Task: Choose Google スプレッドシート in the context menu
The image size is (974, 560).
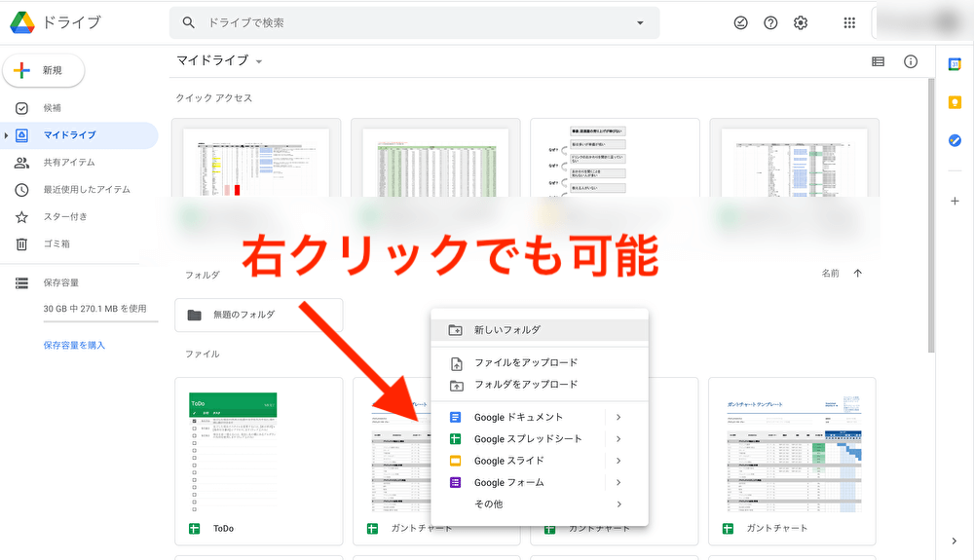Action: pos(540,439)
